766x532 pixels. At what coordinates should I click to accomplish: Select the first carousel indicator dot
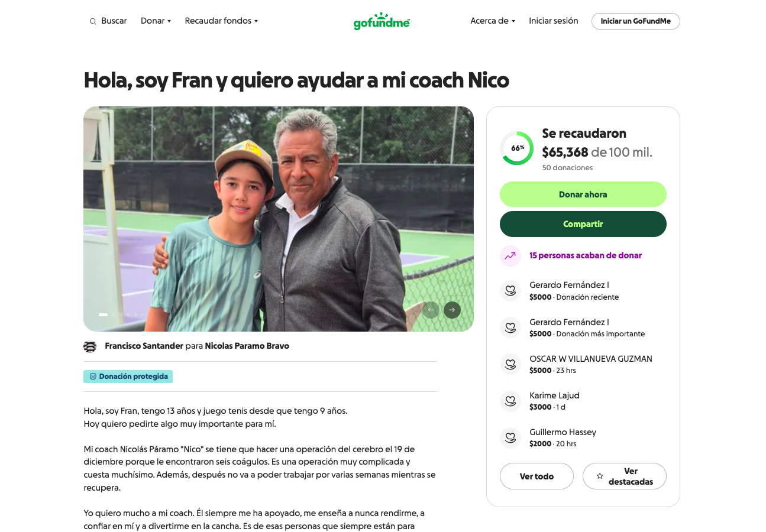[x=103, y=314]
